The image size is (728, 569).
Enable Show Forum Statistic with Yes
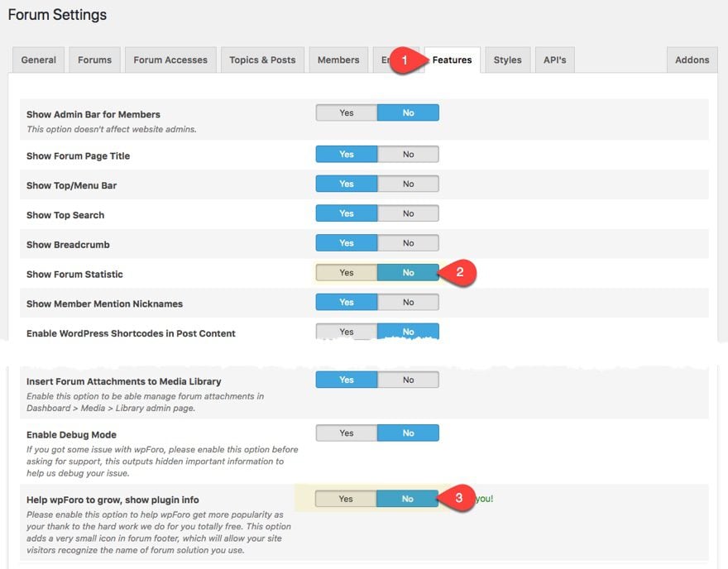[x=347, y=272]
